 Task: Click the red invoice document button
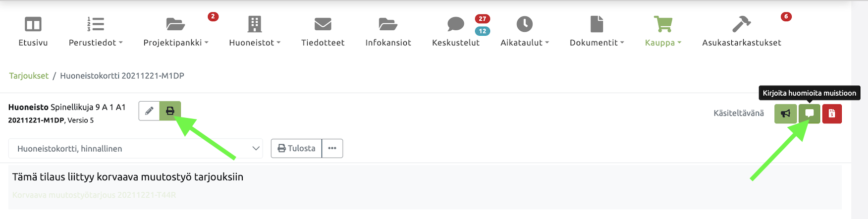click(832, 113)
